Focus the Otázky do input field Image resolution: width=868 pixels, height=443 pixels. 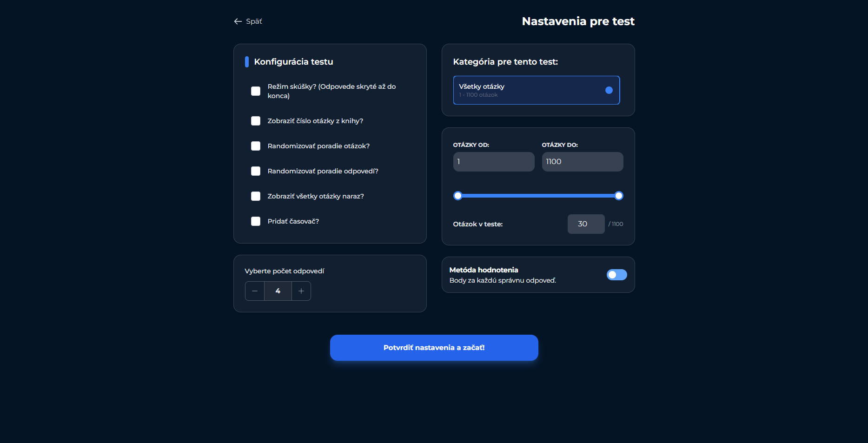pyautogui.click(x=582, y=162)
